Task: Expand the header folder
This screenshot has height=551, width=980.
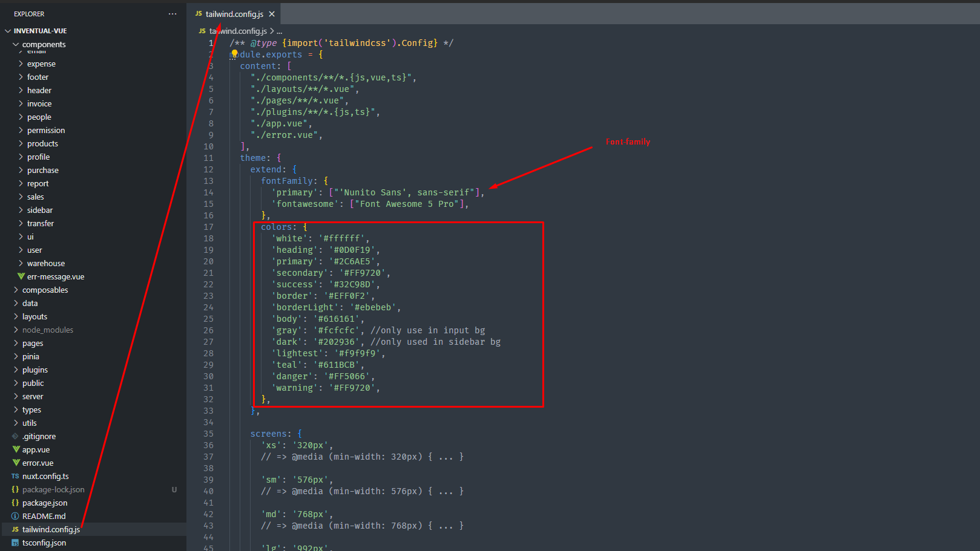Action: (39, 90)
